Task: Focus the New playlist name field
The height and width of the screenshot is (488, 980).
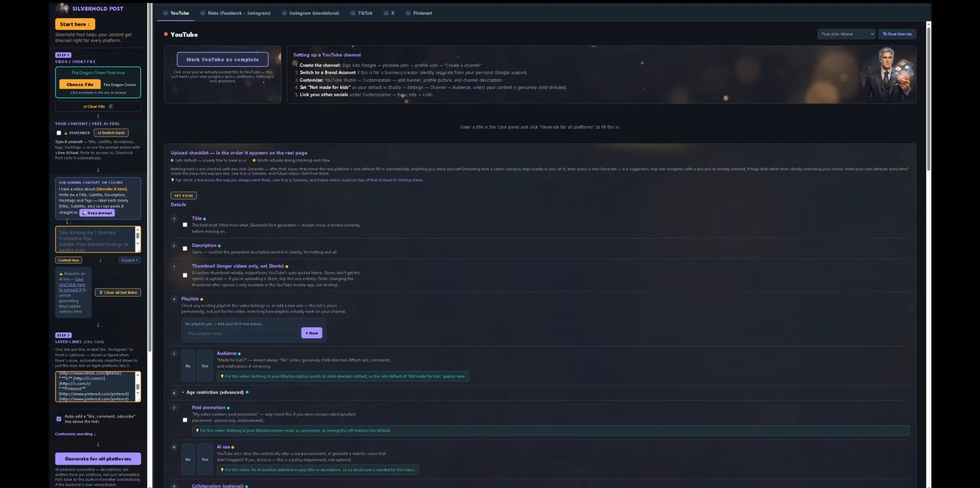Action: [242, 334]
